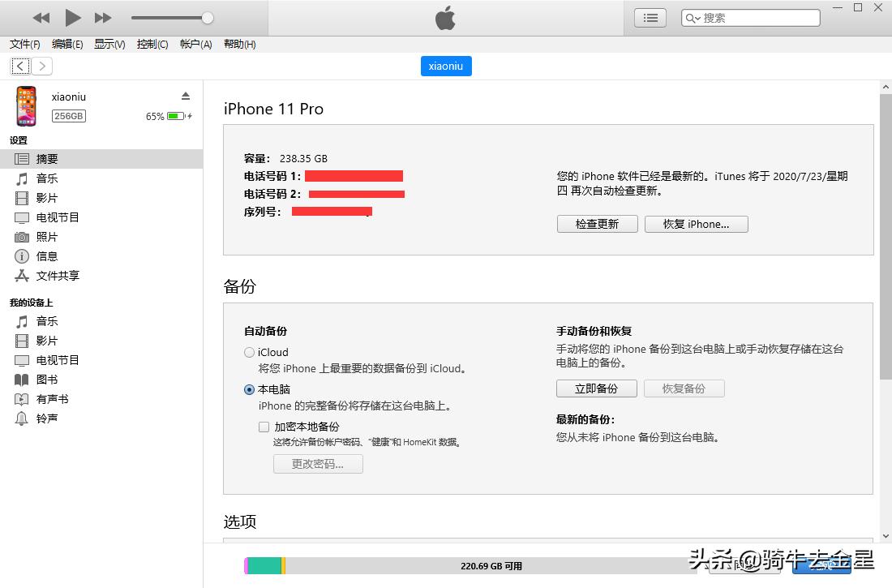Click the 检查更新 button
Image resolution: width=892 pixels, height=588 pixels.
click(597, 224)
